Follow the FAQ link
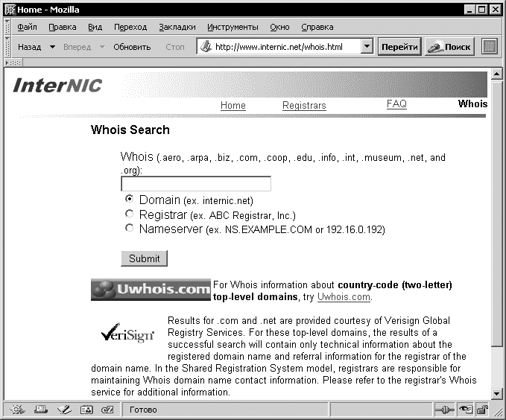506x420 pixels. point(396,104)
